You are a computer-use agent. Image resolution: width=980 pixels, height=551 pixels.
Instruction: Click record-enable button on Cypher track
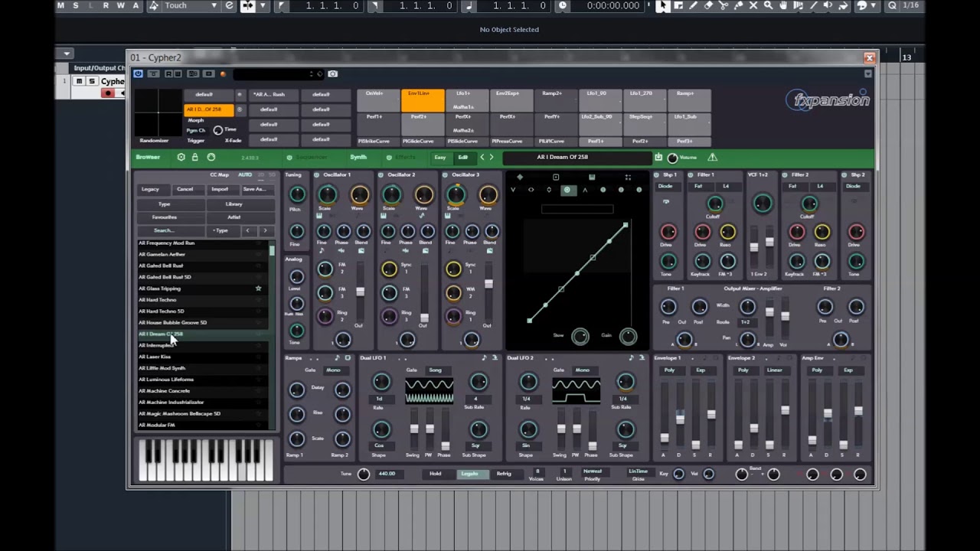[108, 93]
